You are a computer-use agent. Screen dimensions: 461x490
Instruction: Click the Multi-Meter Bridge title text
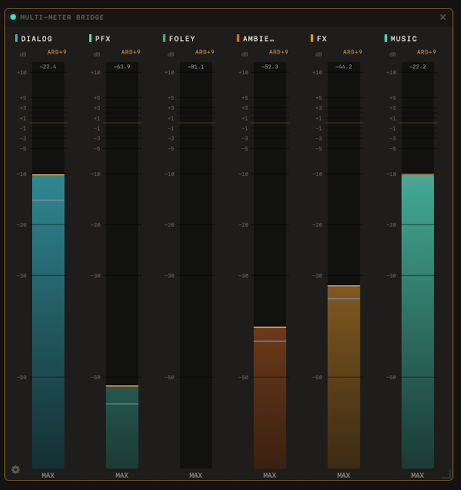tap(62, 17)
